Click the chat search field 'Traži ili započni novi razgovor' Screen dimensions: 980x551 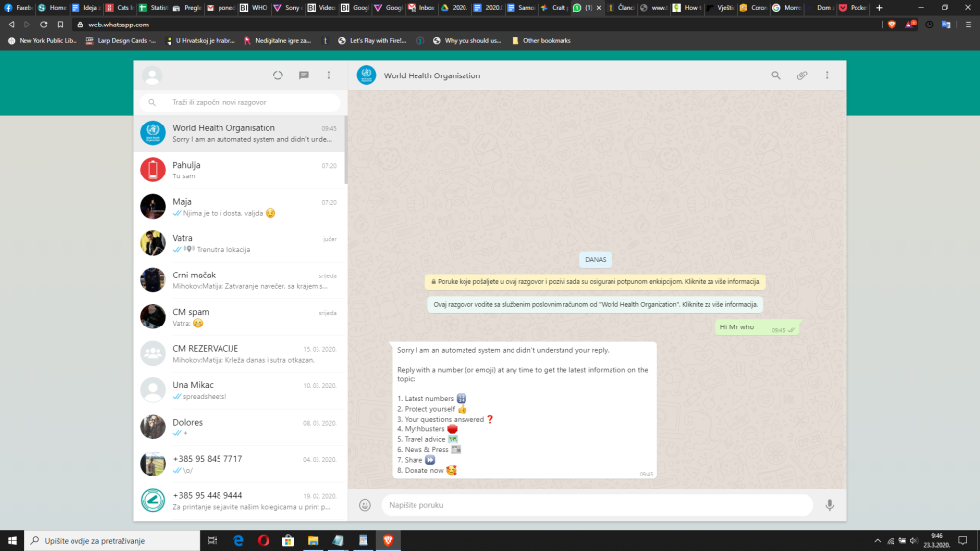coord(241,102)
